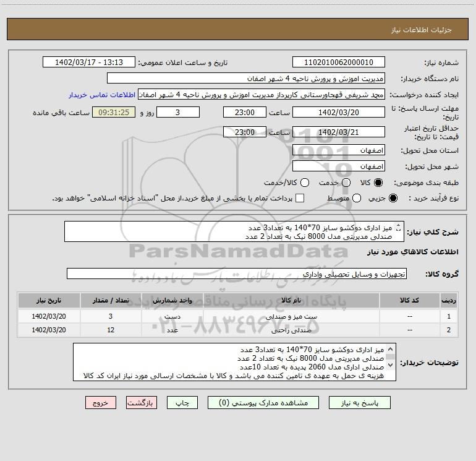Open the اطلاعات تماس خریدار link
Screen dimensions: 476x461
tap(102, 95)
